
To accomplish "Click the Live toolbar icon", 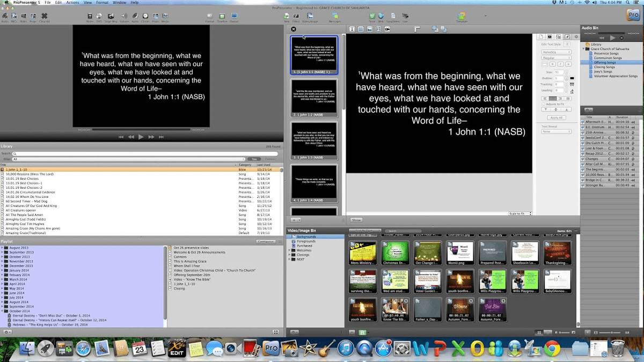I will tap(406, 16).
